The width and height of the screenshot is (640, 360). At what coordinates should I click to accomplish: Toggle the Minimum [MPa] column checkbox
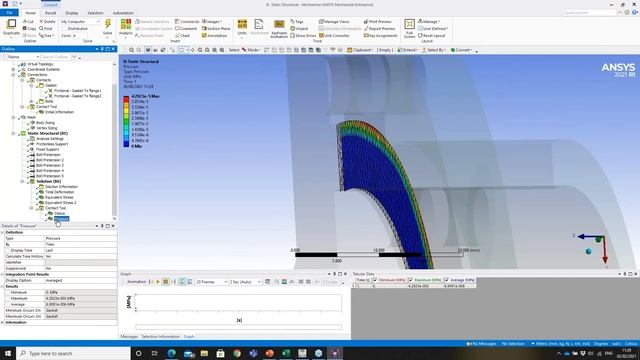click(x=375, y=280)
